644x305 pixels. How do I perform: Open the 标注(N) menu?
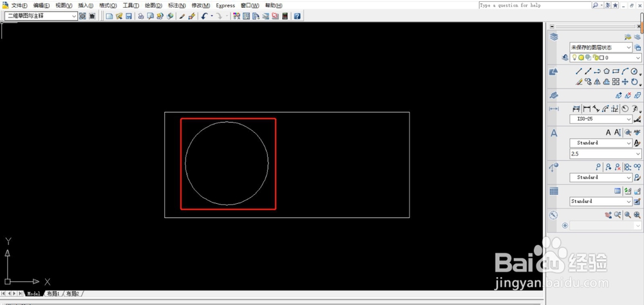177,5
